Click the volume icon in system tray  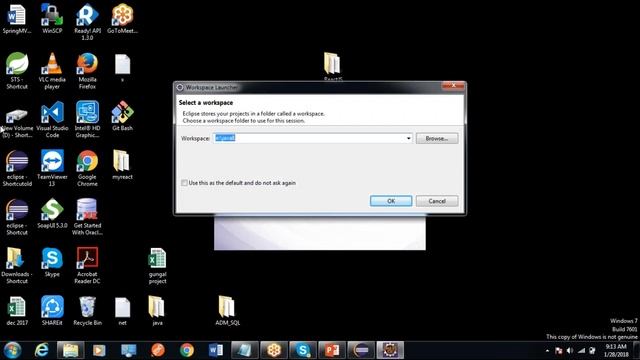pyautogui.click(x=570, y=351)
